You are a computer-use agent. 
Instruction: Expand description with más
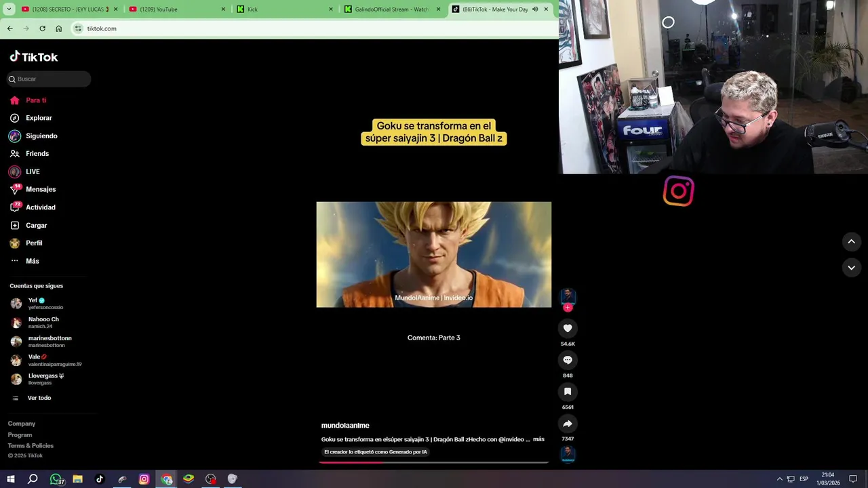pyautogui.click(x=538, y=439)
